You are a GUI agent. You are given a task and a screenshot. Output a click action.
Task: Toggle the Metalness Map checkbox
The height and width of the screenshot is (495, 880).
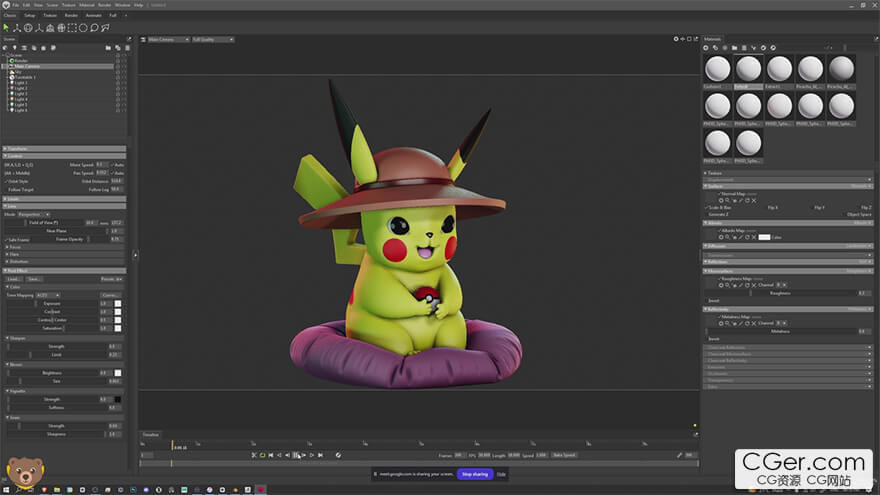click(719, 317)
